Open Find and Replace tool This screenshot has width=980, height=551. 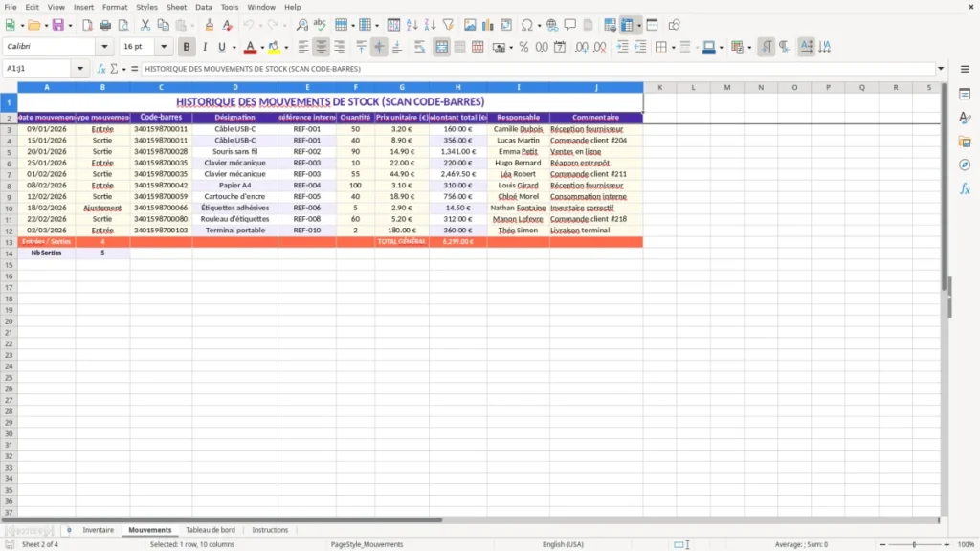click(x=301, y=25)
